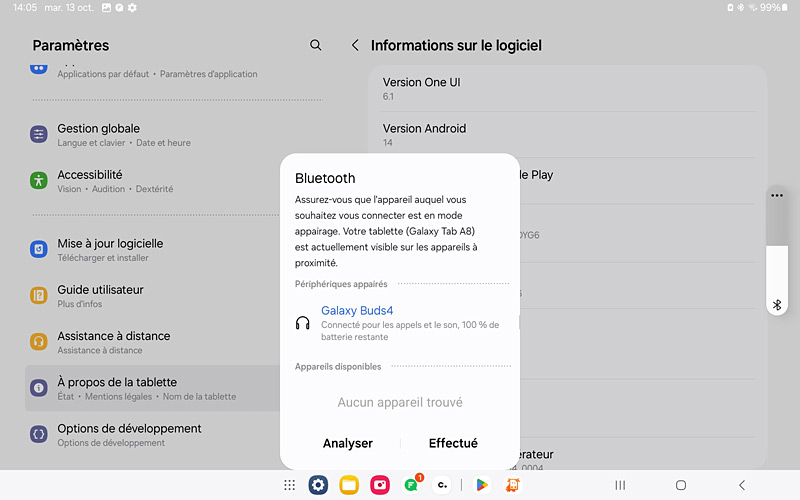800x500 pixels.
Task: Tap 'Aucun appareil trouvé' message
Action: 400,403
